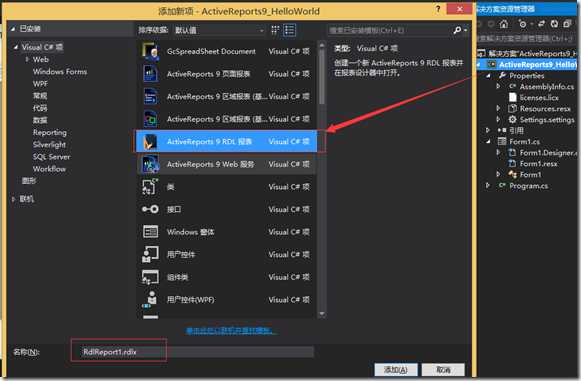This screenshot has width=581, height=381.
Task: Click the name field containing RdlReport1.rdlx
Action: 197,352
